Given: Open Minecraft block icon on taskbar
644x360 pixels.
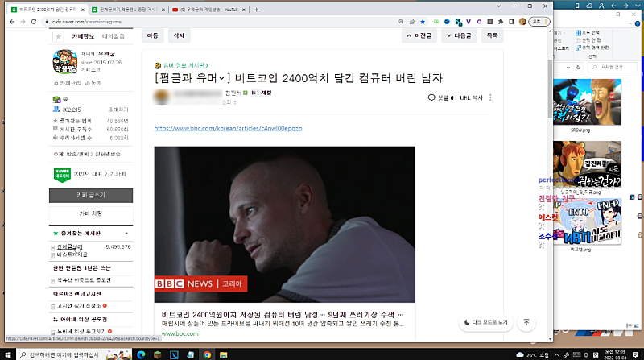Looking at the screenshot, I should coord(158,354).
